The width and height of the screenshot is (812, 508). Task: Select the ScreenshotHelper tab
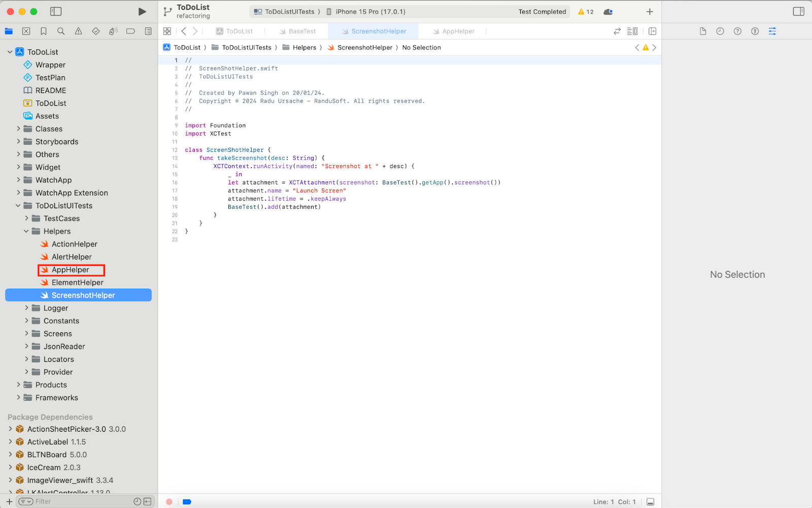[x=374, y=31]
